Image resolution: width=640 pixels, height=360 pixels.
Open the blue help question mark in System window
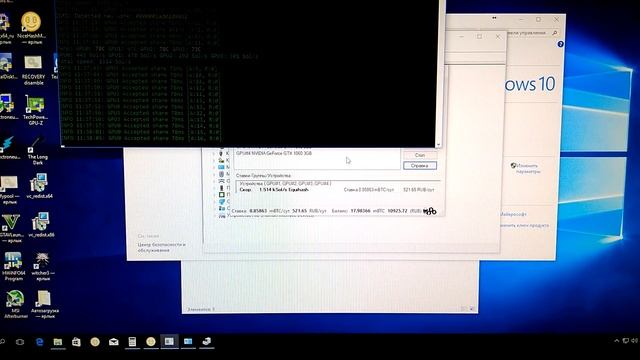[x=560, y=44]
